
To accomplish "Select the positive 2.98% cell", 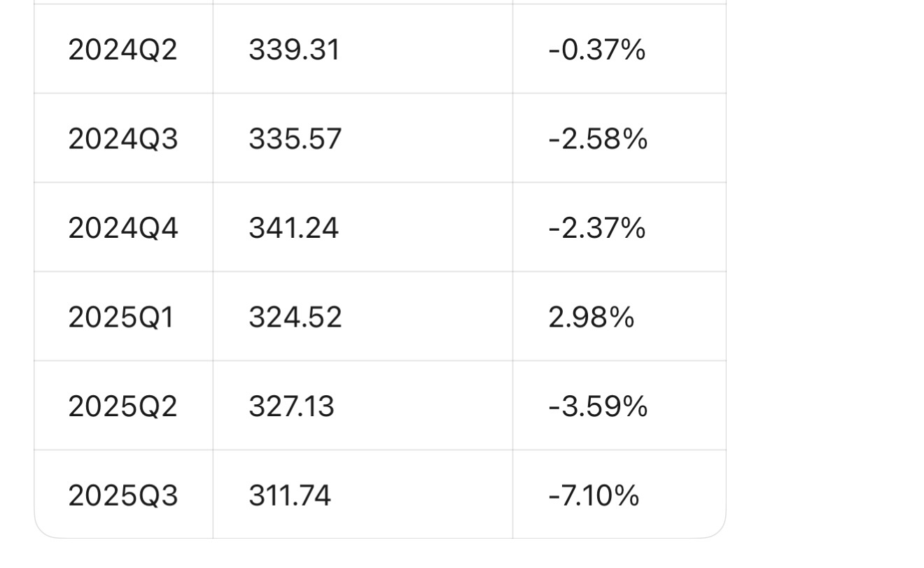I will (591, 318).
